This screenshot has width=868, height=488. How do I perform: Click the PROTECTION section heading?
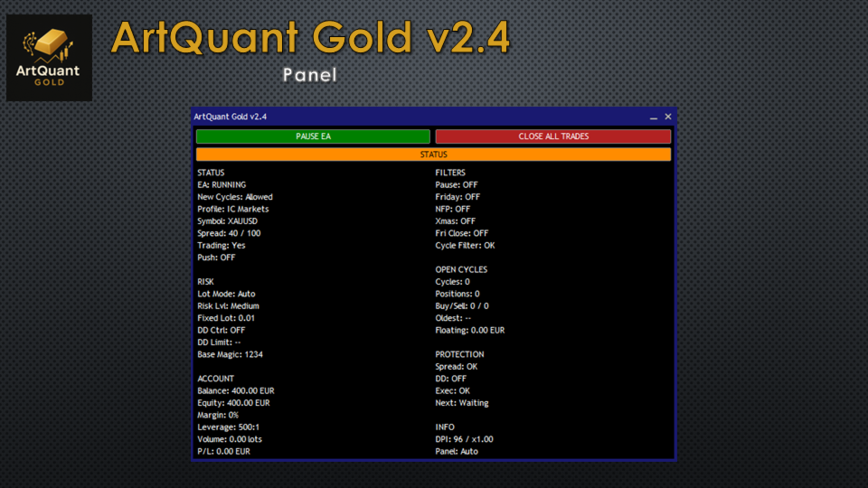[x=459, y=354]
